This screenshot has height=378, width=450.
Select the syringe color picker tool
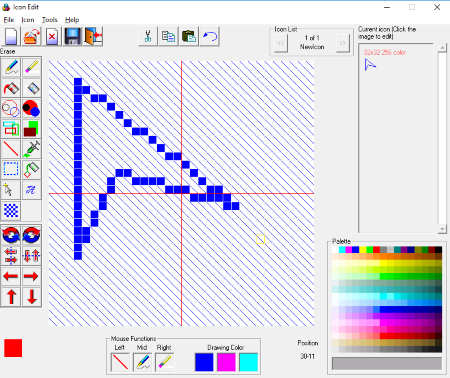click(x=31, y=149)
